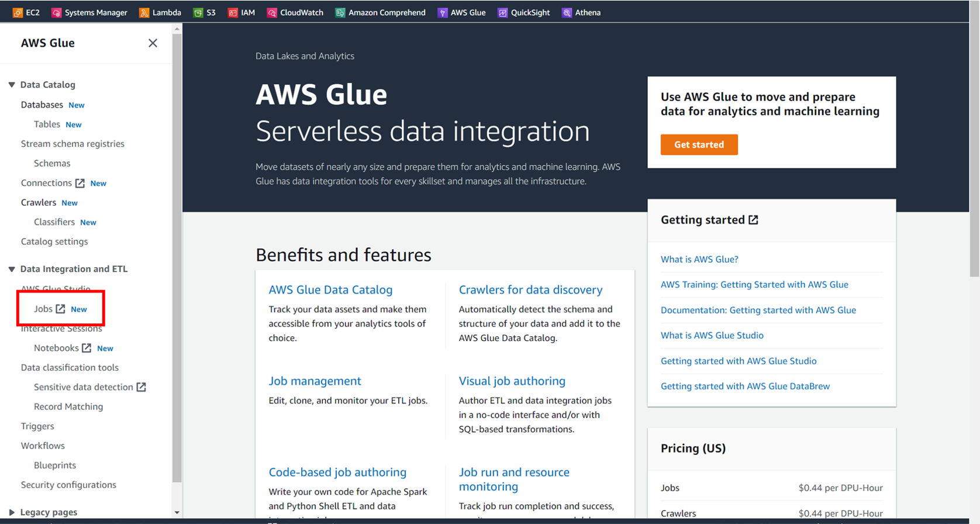
Task: Open CloudWatch from the top bar
Action: coord(295,12)
